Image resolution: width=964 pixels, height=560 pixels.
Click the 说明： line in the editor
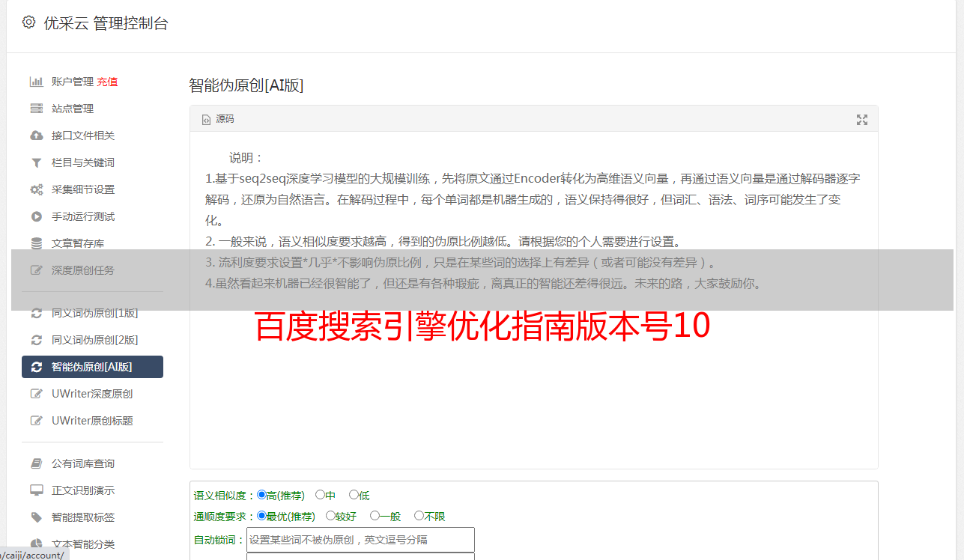(246, 158)
